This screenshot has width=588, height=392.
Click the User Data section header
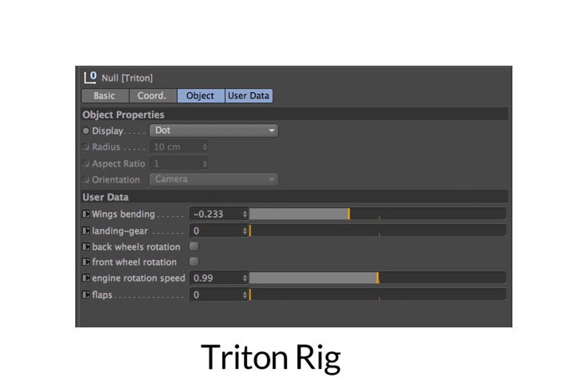[295, 197]
